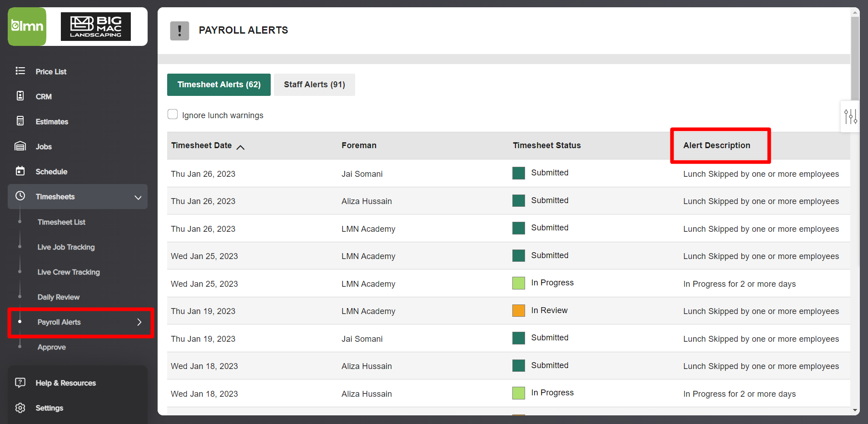Click Submitted swatch for Aliza Hussain Jan 26

519,200
